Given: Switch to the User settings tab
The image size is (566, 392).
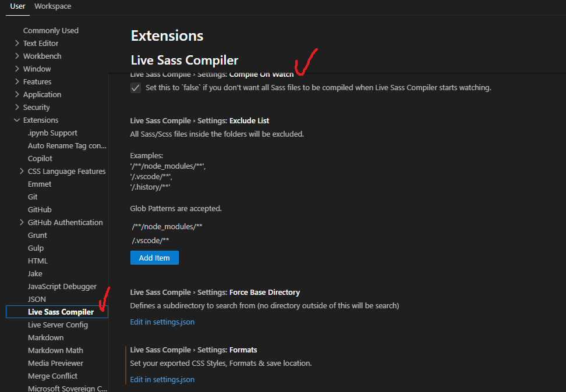Looking at the screenshot, I should click(x=17, y=6).
